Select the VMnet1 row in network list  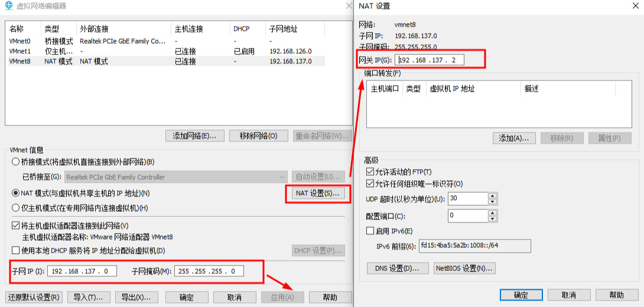coord(166,51)
